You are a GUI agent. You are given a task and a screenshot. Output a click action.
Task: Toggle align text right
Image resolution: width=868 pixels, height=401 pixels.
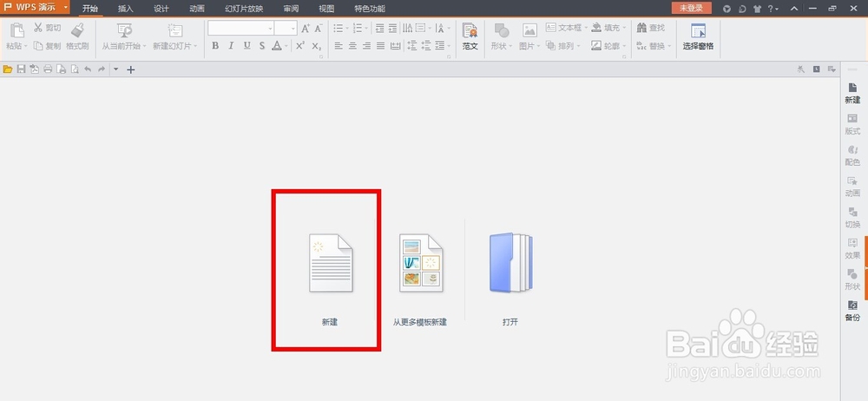[x=366, y=46]
